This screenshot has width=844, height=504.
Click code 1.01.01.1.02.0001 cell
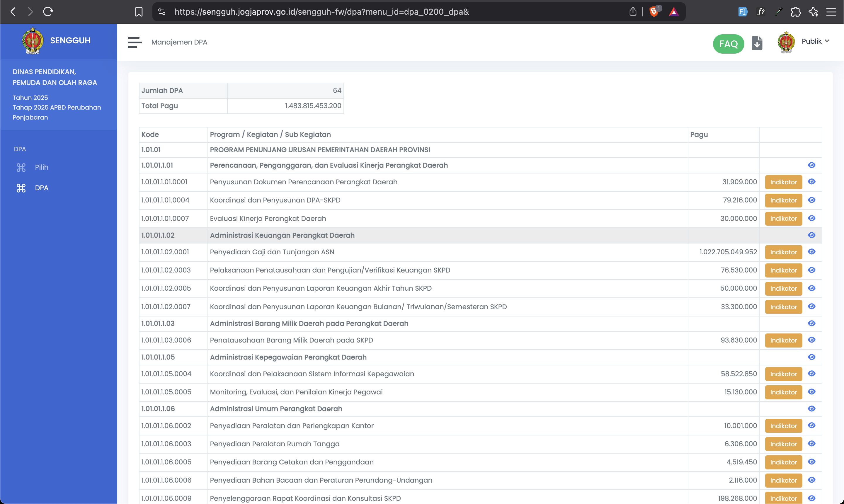pyautogui.click(x=173, y=252)
